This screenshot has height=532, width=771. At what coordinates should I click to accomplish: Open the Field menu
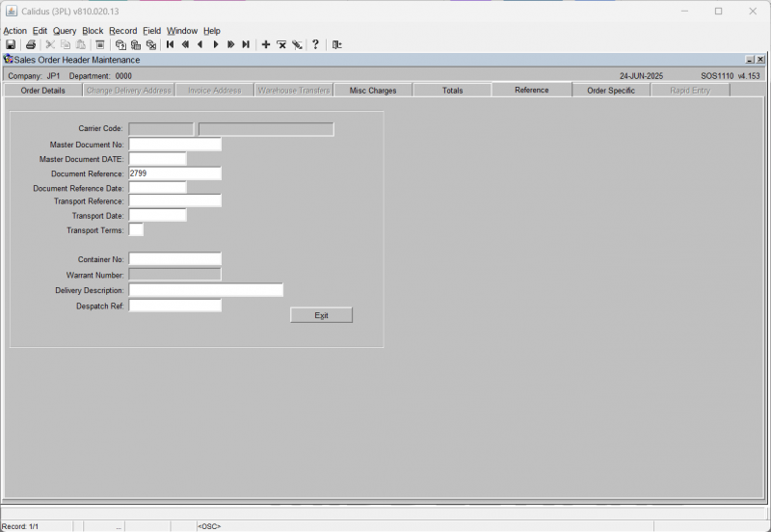[x=151, y=31]
